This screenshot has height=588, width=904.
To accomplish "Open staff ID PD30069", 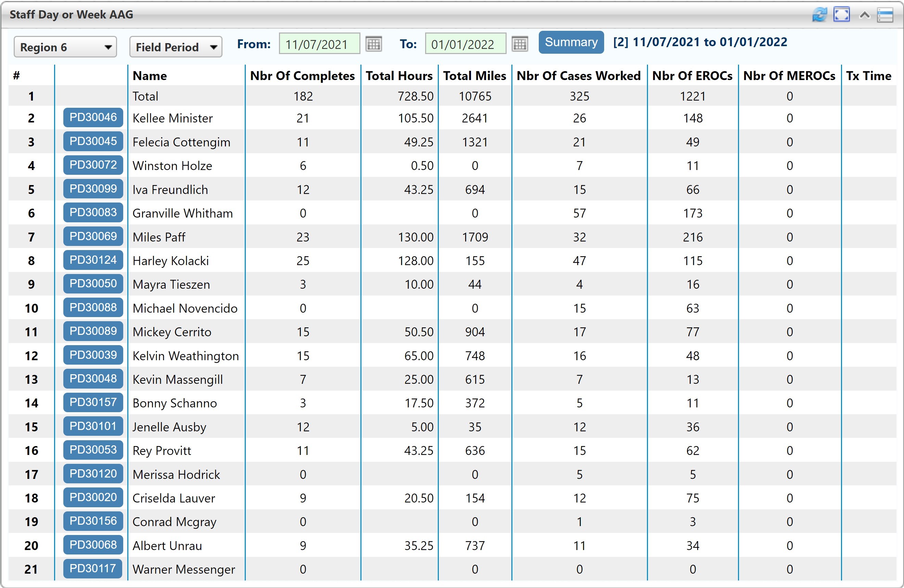I will coord(93,236).
